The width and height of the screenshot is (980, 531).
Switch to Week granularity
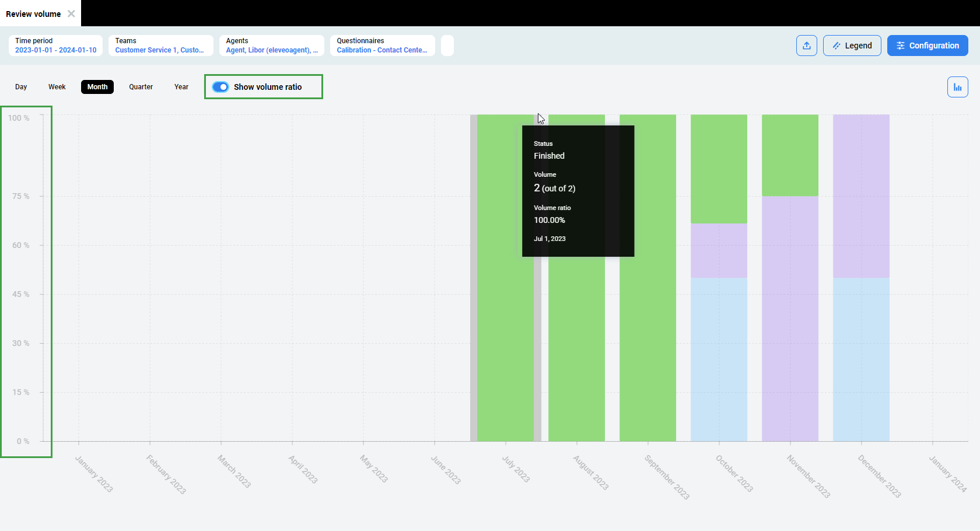pos(57,87)
